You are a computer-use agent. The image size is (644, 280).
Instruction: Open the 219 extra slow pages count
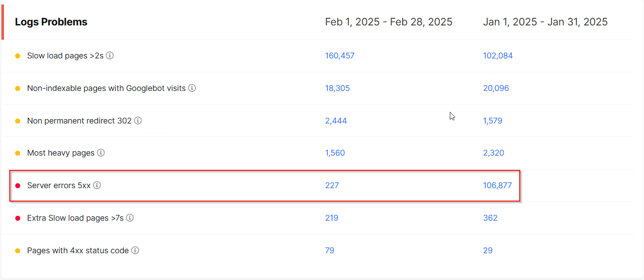pos(332,218)
